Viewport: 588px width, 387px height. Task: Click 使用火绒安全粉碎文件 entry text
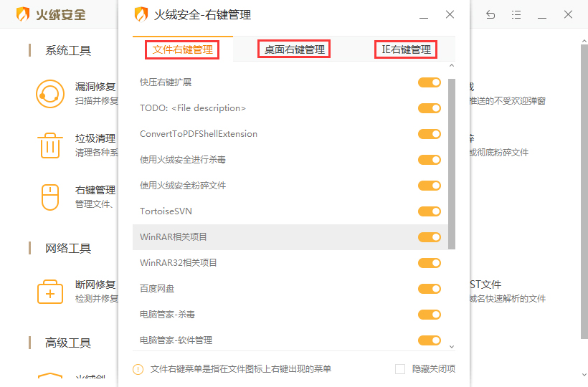pyautogui.click(x=183, y=186)
